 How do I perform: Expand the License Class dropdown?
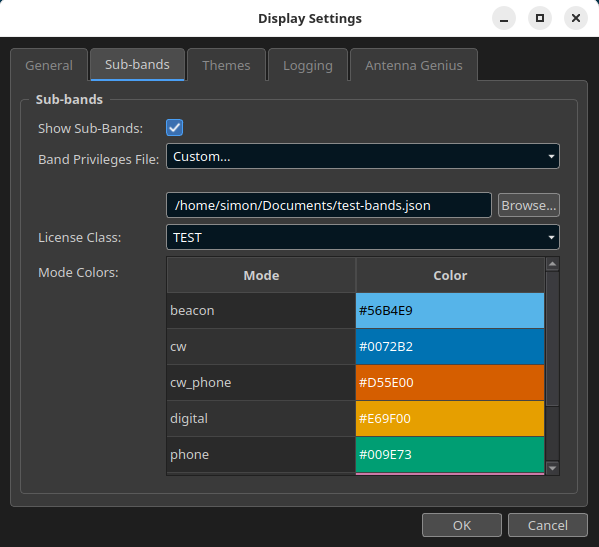363,237
